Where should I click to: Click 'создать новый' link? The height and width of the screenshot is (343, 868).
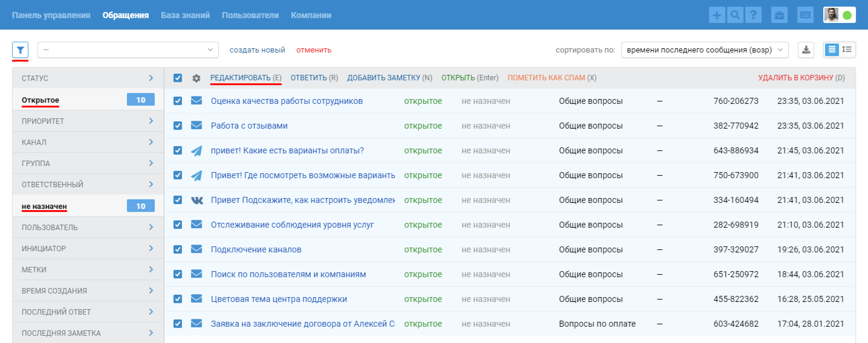tap(257, 50)
